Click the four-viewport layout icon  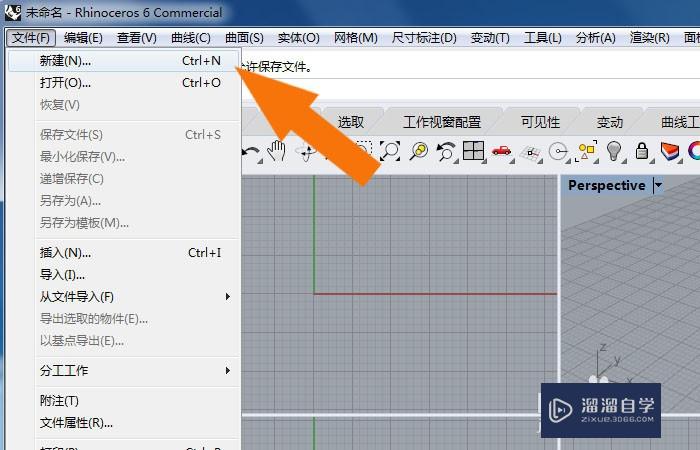pos(474,150)
